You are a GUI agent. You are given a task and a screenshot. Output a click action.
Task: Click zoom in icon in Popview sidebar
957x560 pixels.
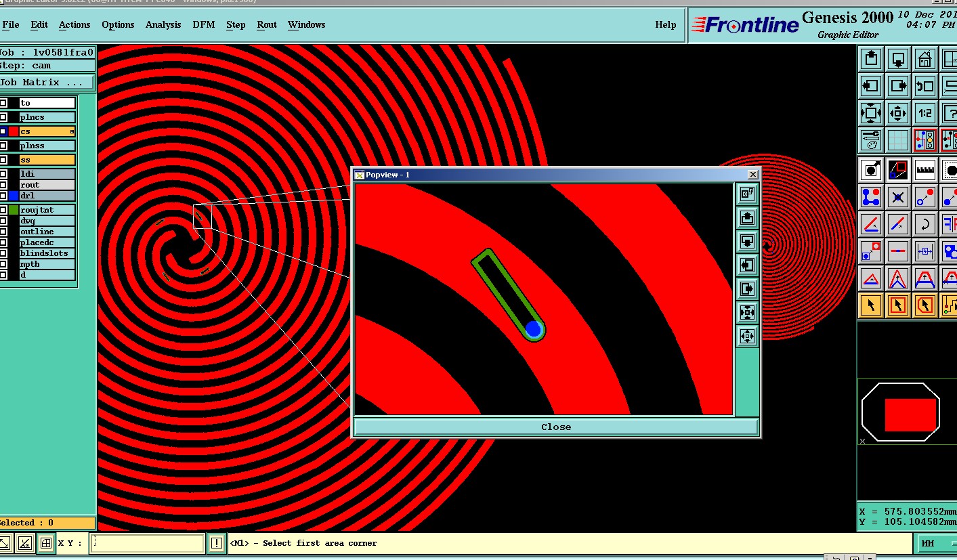coord(747,313)
